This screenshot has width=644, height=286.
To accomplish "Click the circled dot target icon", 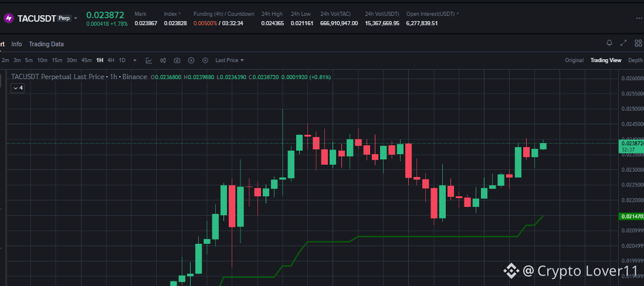I will click(205, 60).
